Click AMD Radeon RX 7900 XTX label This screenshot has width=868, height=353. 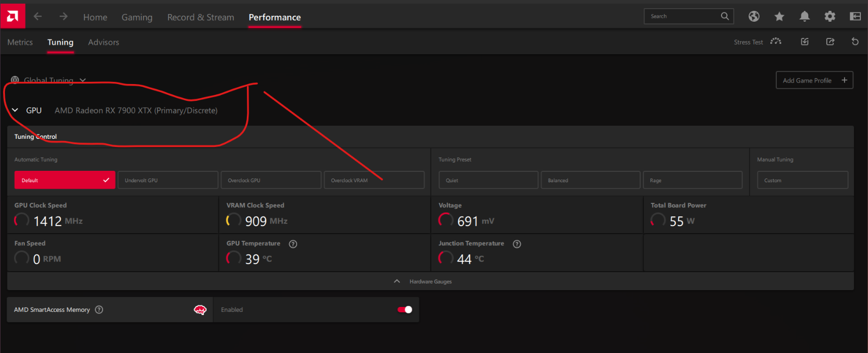tap(136, 111)
